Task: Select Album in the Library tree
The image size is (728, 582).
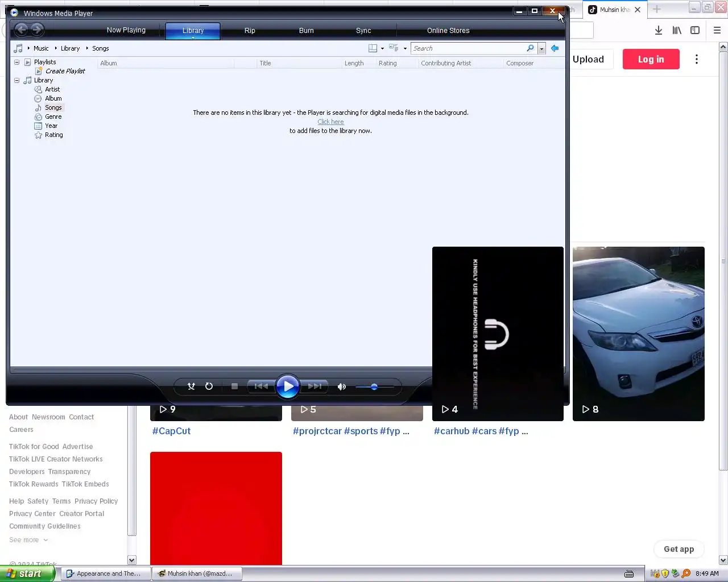Action: click(x=53, y=98)
